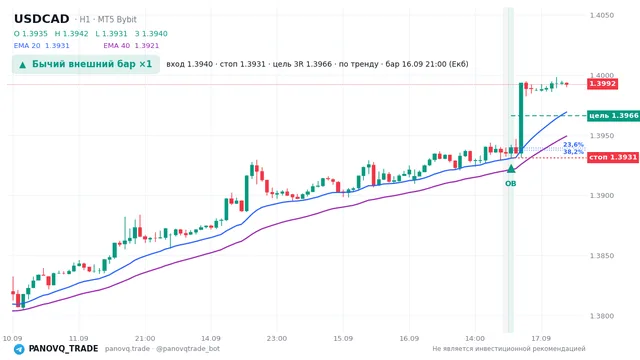The width and height of the screenshot is (640, 360).
Task: Click the PANOVQ_TRADE channel name
Action: tap(63, 349)
